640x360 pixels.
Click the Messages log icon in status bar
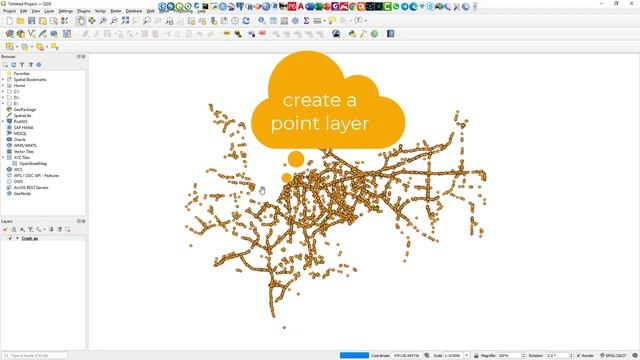(x=635, y=356)
